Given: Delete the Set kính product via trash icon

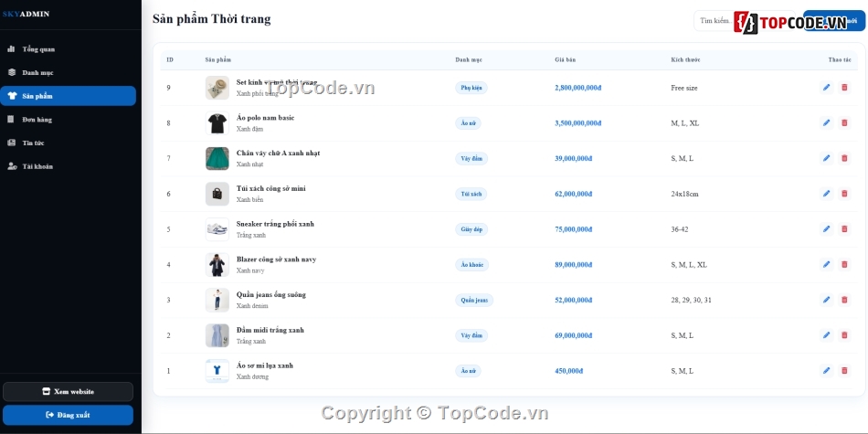Looking at the screenshot, I should 844,88.
